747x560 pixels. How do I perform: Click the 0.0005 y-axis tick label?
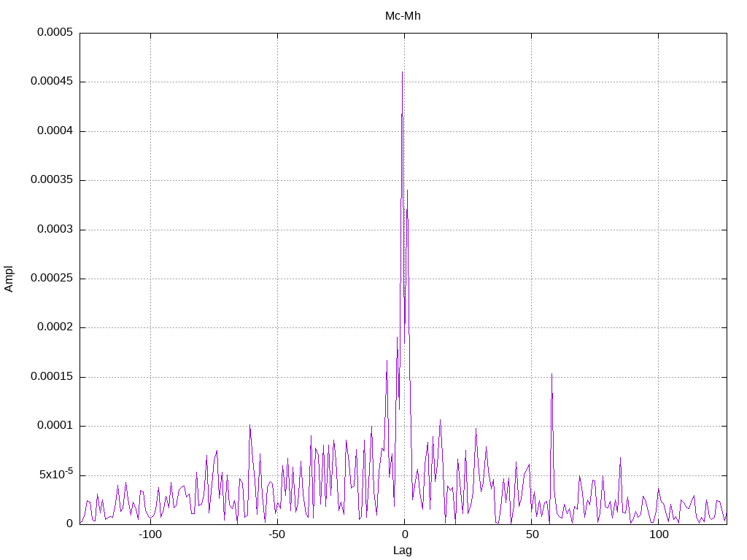[x=55, y=32]
